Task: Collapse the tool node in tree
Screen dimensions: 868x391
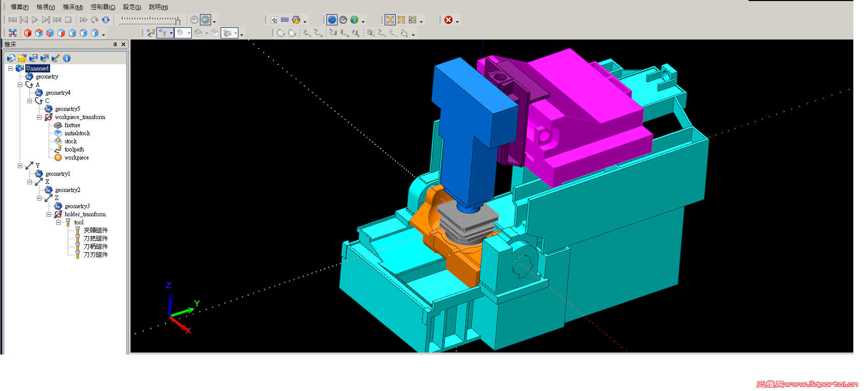Action: [58, 222]
